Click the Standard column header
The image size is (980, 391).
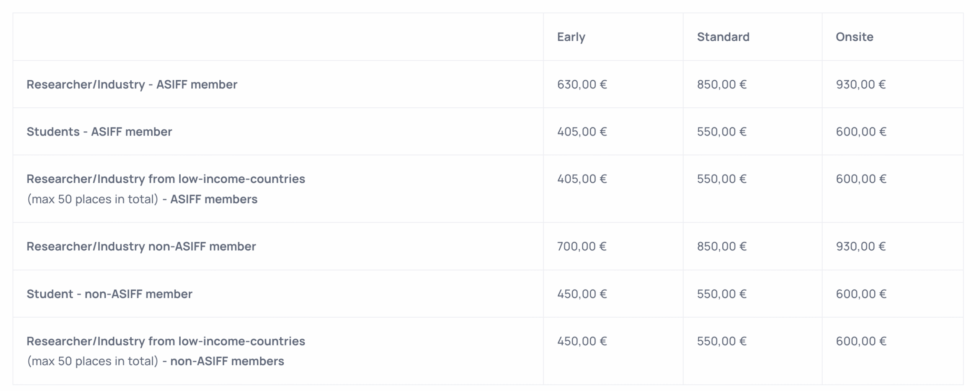pos(723,37)
